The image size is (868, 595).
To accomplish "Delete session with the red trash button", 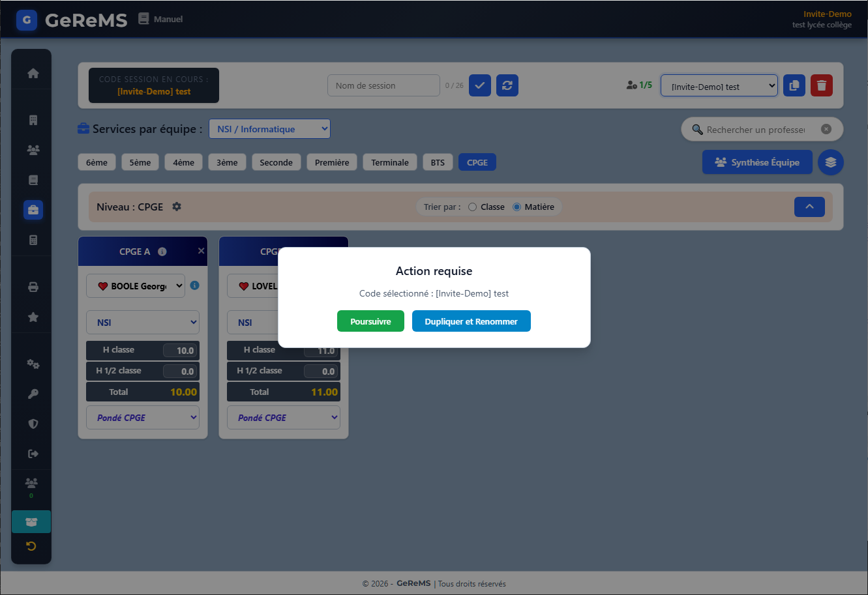I will (822, 85).
